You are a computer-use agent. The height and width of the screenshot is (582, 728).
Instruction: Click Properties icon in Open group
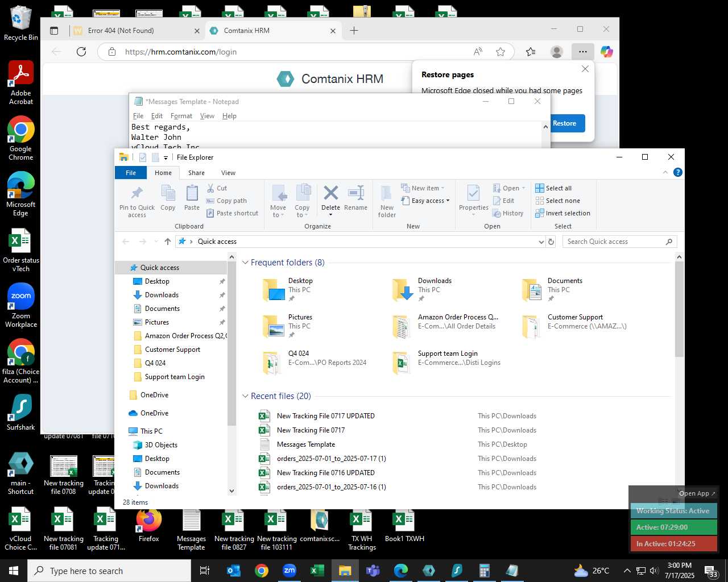473,193
